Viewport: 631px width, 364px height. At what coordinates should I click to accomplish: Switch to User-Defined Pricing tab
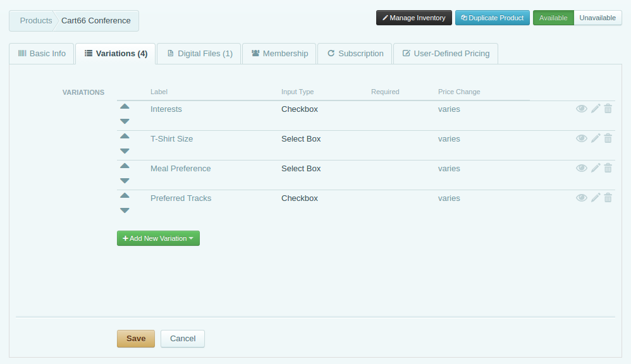coord(446,54)
